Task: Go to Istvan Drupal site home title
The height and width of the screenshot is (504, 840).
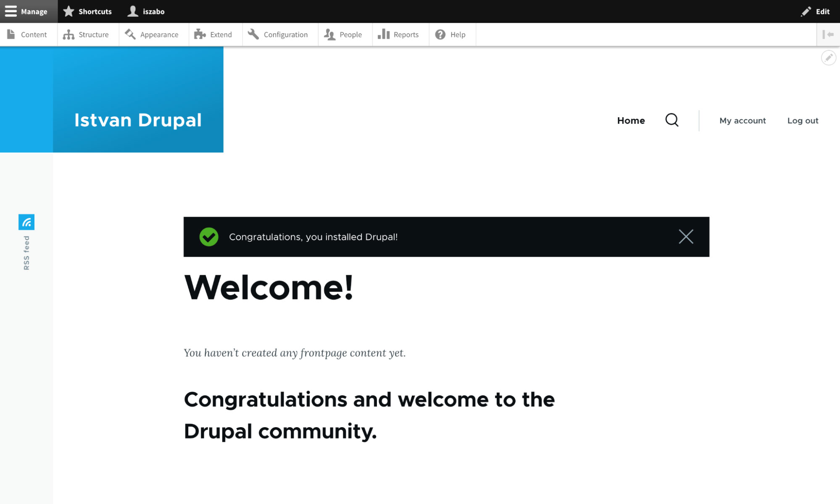Action: click(138, 120)
